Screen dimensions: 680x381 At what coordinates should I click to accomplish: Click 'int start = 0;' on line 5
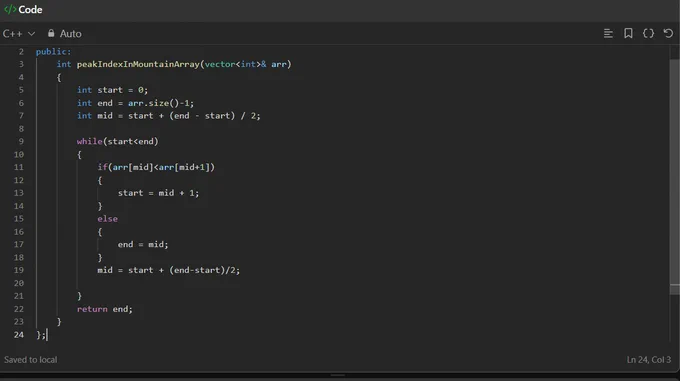point(112,90)
